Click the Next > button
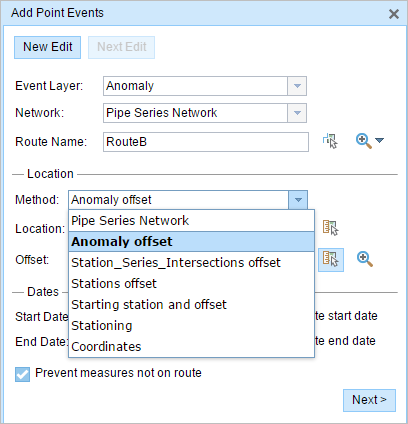 click(x=369, y=400)
